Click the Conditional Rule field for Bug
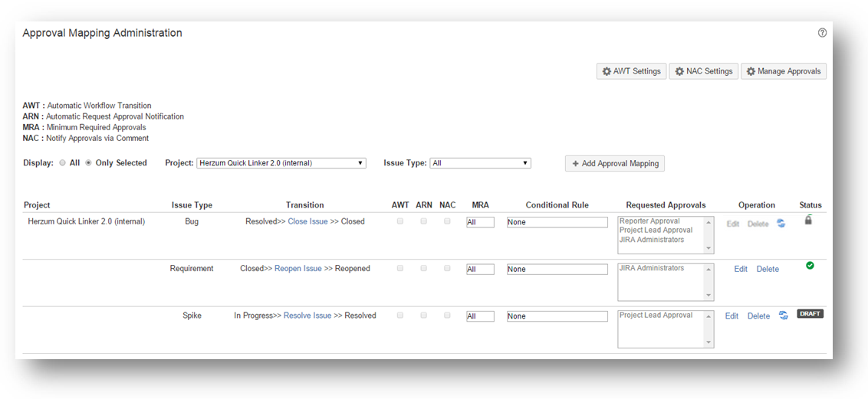Screen dimensions: 868x399 click(557, 223)
